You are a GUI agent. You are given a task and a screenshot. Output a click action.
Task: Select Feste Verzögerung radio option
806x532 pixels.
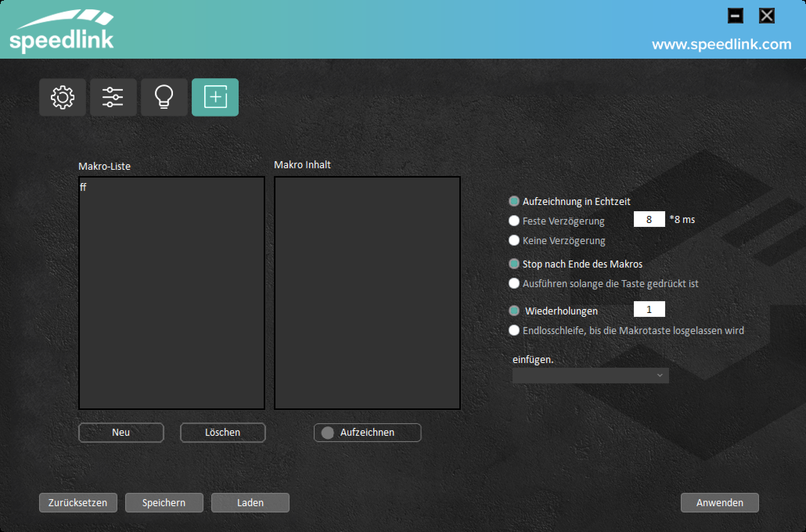[x=514, y=221]
